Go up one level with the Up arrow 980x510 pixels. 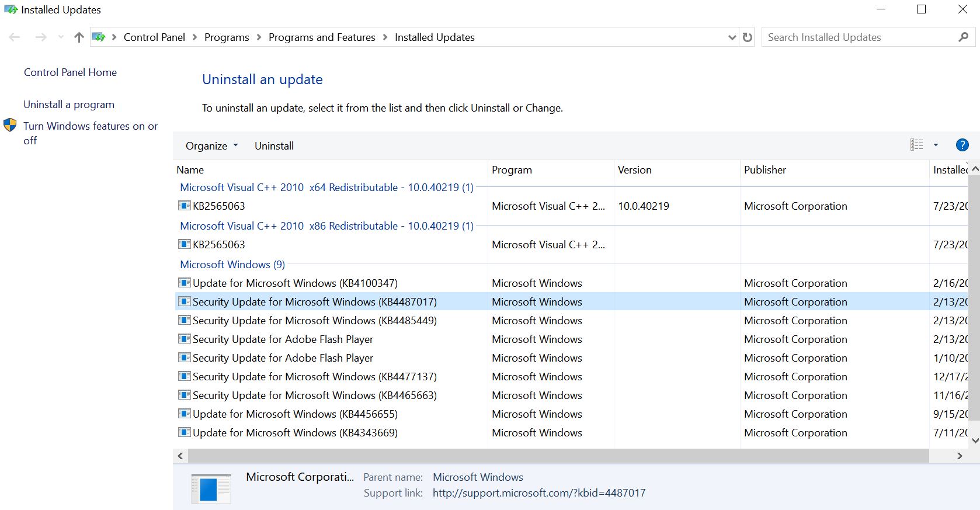(79, 37)
